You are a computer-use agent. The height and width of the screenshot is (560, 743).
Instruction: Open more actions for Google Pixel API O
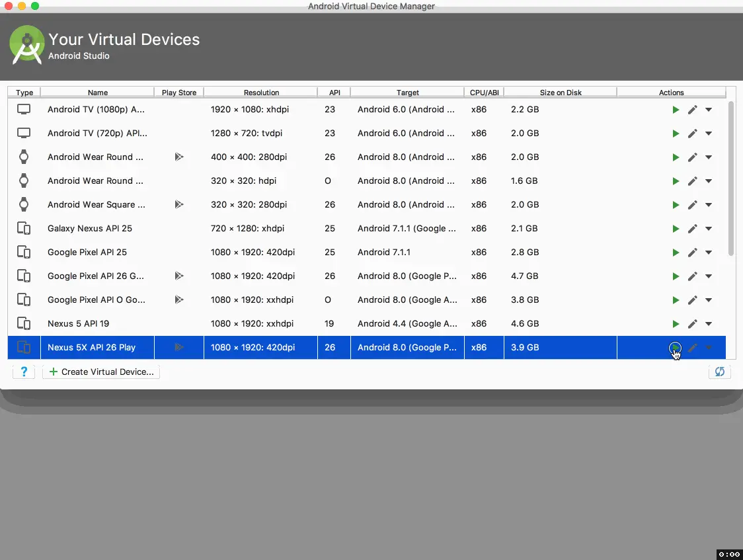[x=709, y=300]
